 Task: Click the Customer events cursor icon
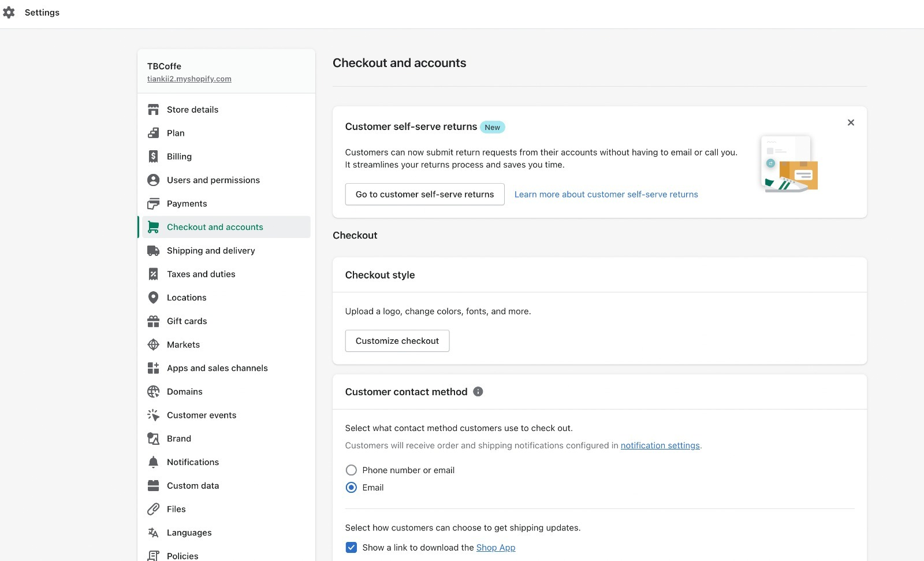pos(153,415)
